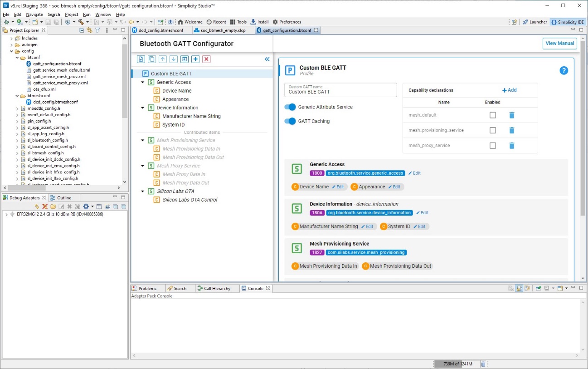Switch to the Launcher perspective
This screenshot has width=588, height=369.
(535, 22)
